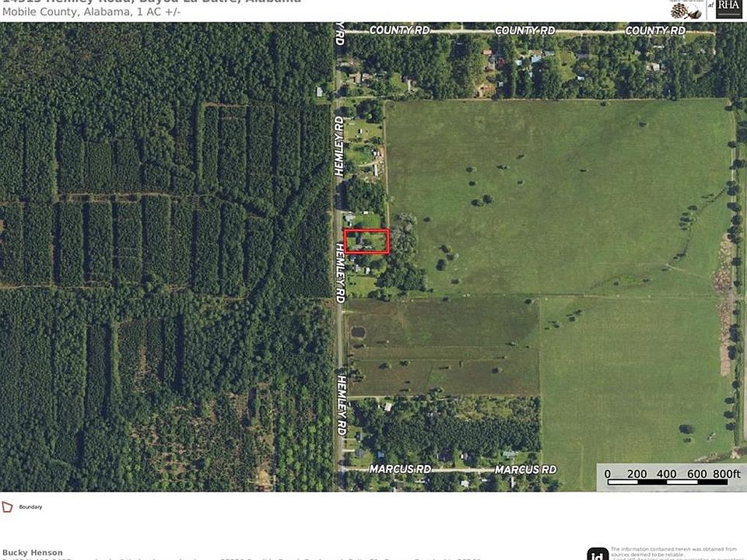Image resolution: width=747 pixels, height=560 pixels.
Task: Click the leftmost COUNTY RD label
Action: 399,30
